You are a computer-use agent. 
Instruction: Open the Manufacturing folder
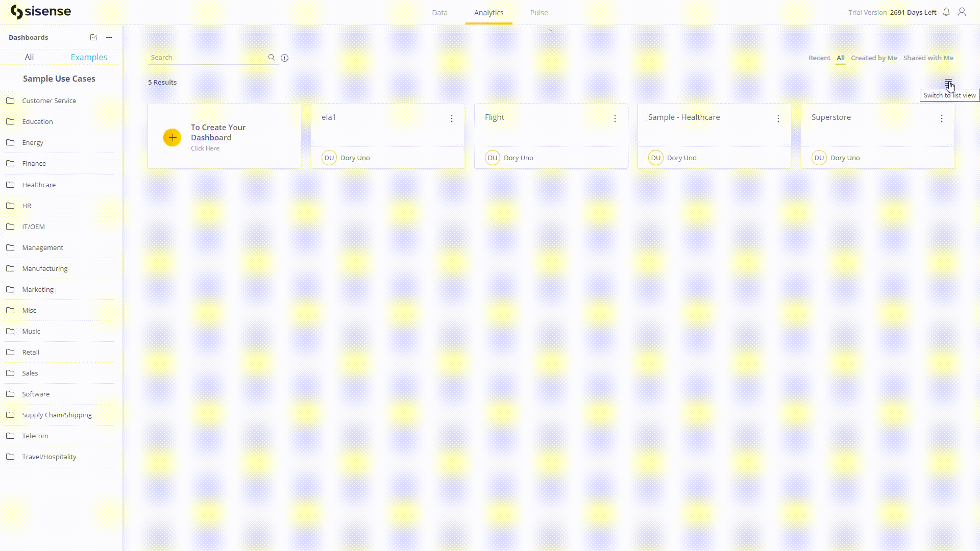pos(60,268)
